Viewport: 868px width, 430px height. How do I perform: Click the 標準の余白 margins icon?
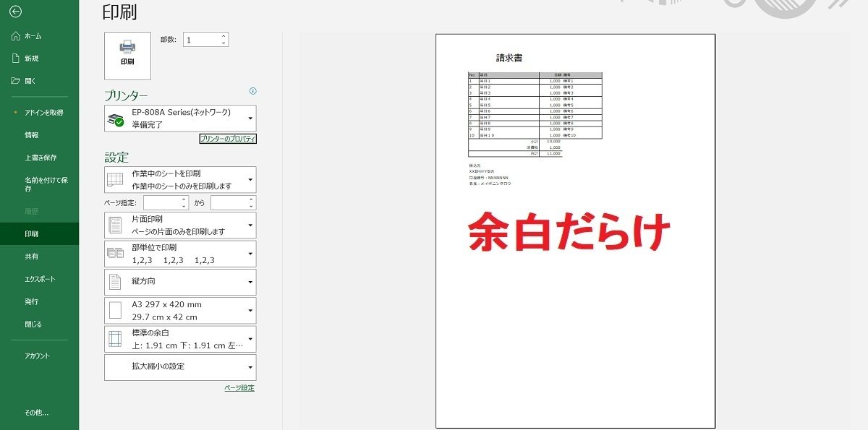coord(116,338)
